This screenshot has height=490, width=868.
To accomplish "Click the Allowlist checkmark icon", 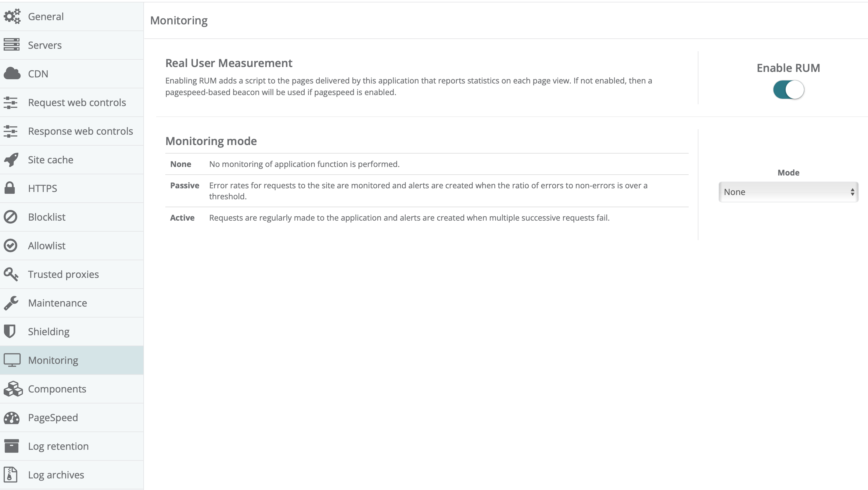I will pos(10,246).
